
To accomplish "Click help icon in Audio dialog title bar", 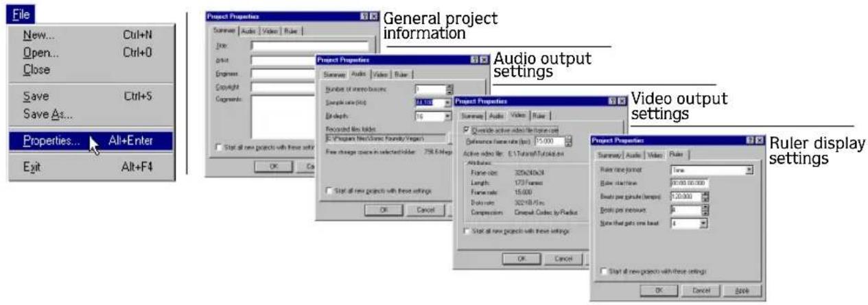I will point(474,59).
